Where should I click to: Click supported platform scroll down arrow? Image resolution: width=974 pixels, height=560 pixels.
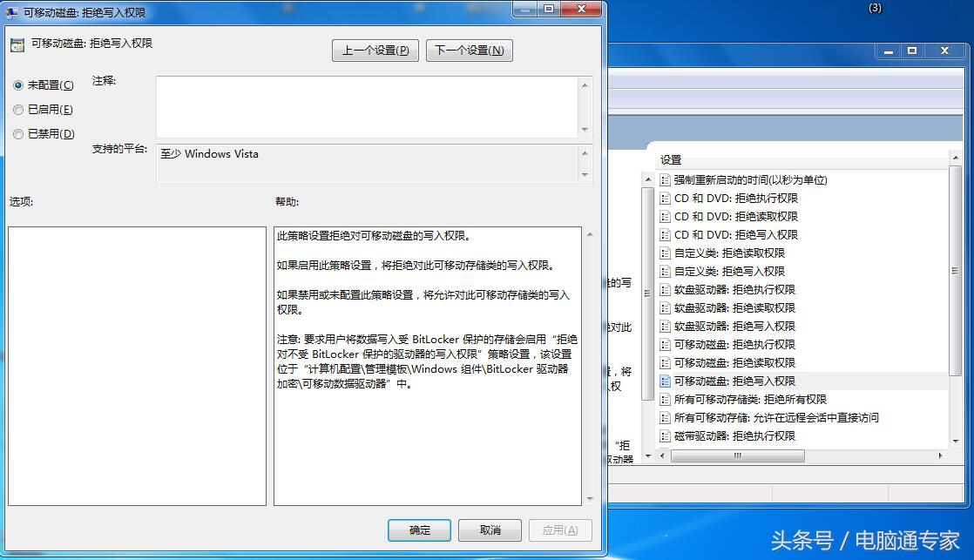[x=585, y=175]
